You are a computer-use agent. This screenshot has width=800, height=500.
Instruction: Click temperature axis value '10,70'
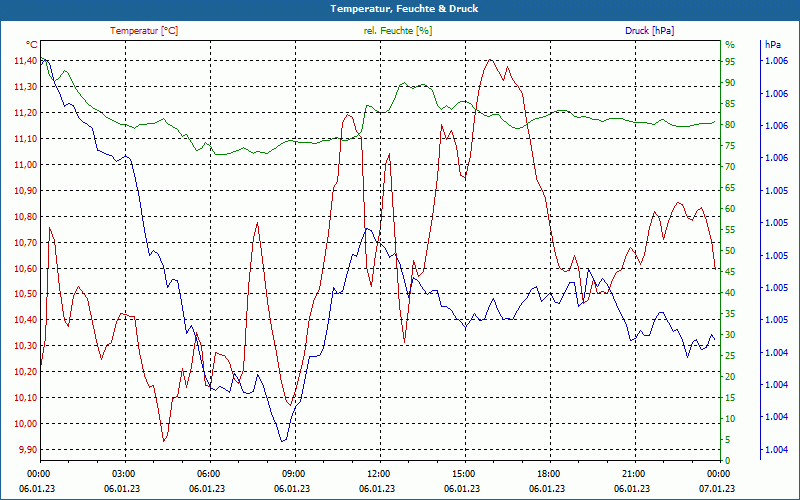coord(25,242)
